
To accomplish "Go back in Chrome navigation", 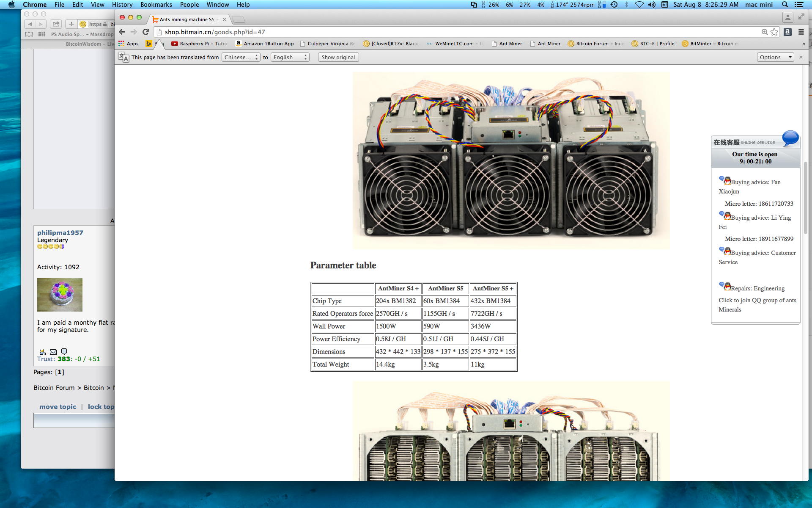I will click(x=122, y=32).
